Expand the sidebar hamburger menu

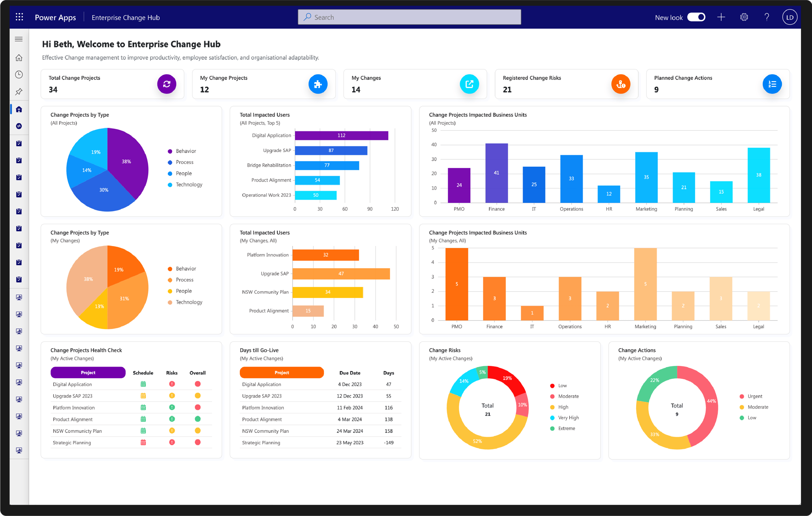[x=19, y=39]
